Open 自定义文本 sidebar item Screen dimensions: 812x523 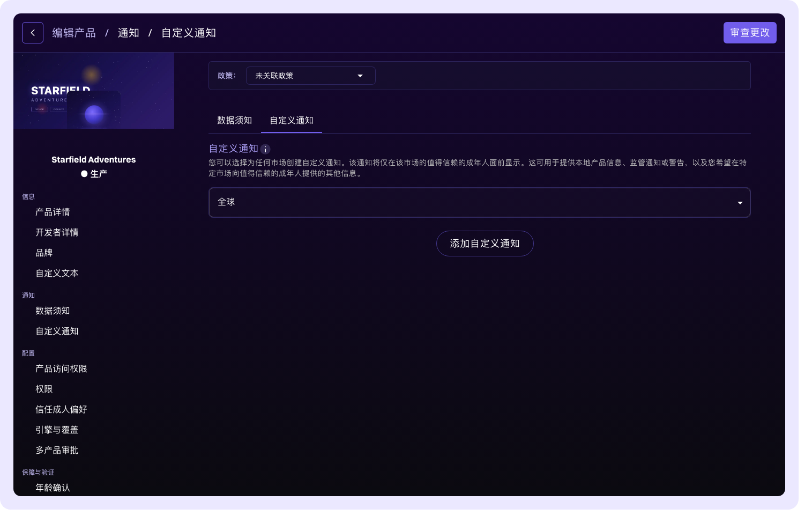(57, 273)
